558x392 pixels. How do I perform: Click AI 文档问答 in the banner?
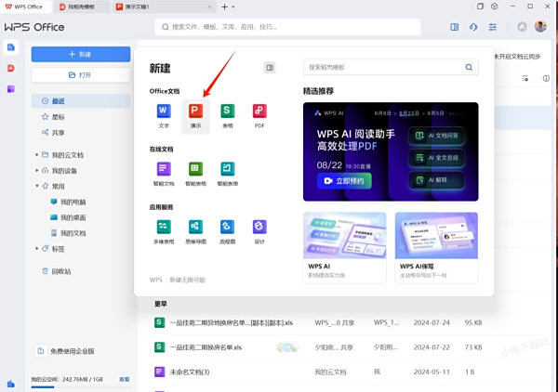click(x=437, y=136)
